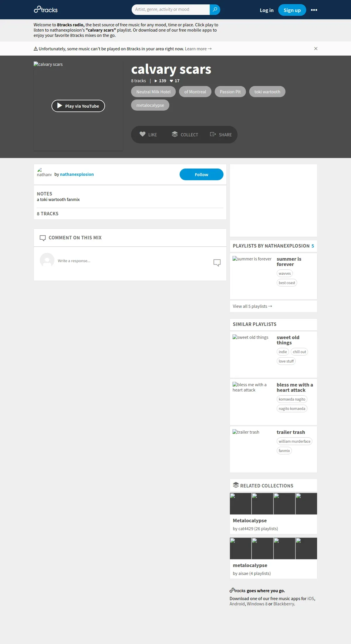Screen dimensions: 351x644
Task: Open the Log in link
Action: tap(266, 10)
